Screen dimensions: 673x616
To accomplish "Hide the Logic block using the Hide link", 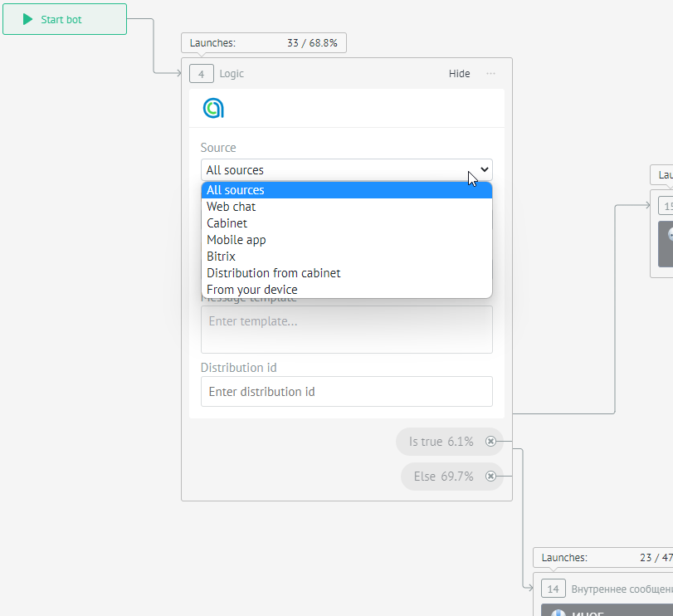I will [x=459, y=73].
